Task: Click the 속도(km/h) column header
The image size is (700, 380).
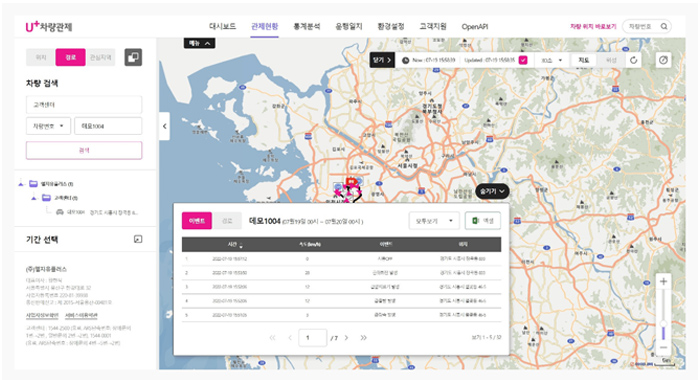Action: click(310, 245)
